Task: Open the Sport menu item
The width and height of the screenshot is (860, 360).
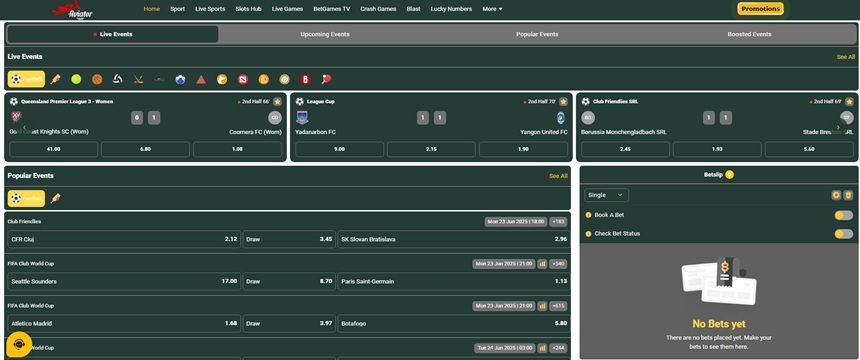Action: tap(177, 9)
